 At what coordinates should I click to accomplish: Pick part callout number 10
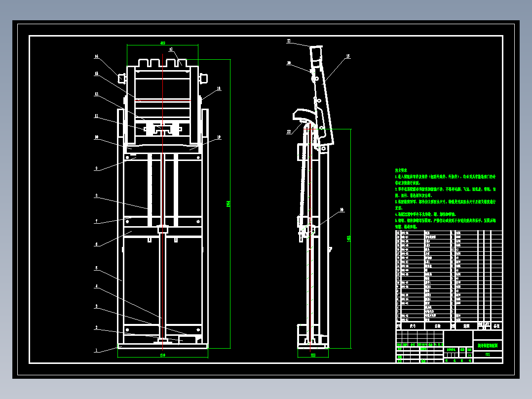point(96,137)
